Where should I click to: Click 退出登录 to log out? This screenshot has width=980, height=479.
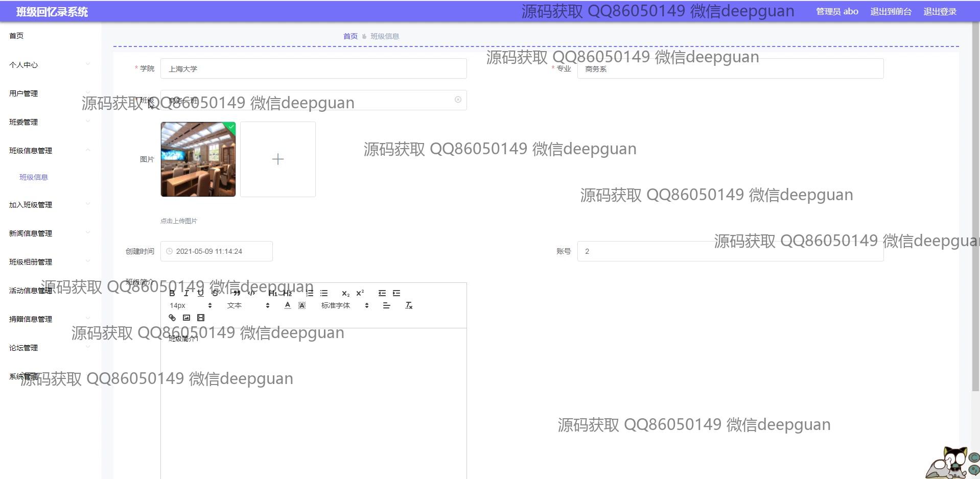coord(940,12)
